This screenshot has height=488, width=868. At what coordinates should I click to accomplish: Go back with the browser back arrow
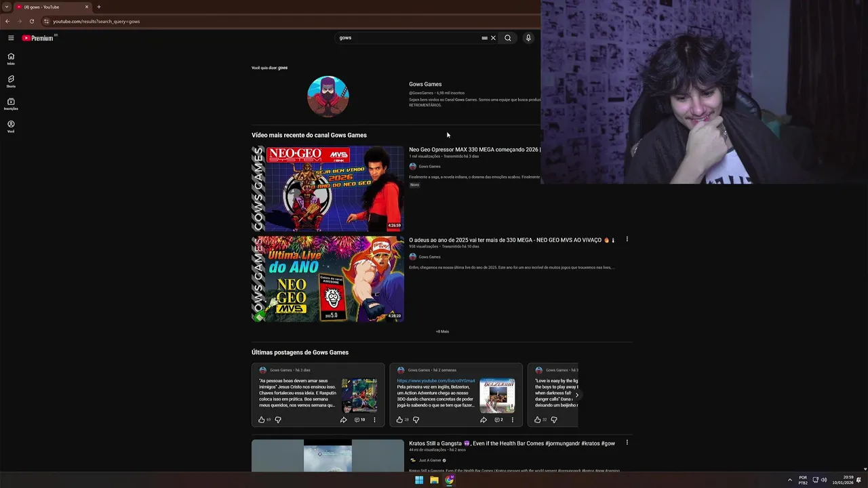(7, 21)
